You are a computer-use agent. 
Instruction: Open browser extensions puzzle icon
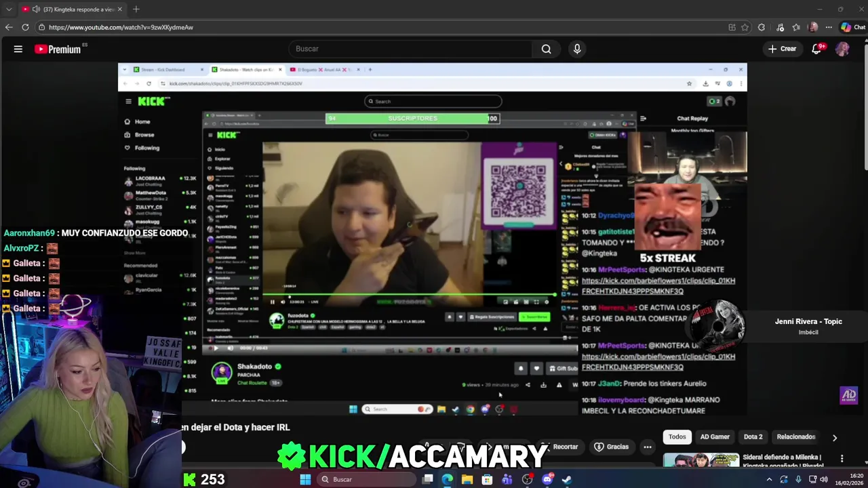click(x=762, y=27)
